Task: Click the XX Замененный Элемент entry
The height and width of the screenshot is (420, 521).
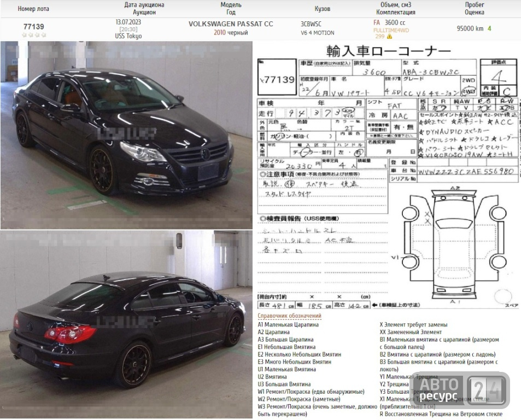Action: pyautogui.click(x=411, y=331)
